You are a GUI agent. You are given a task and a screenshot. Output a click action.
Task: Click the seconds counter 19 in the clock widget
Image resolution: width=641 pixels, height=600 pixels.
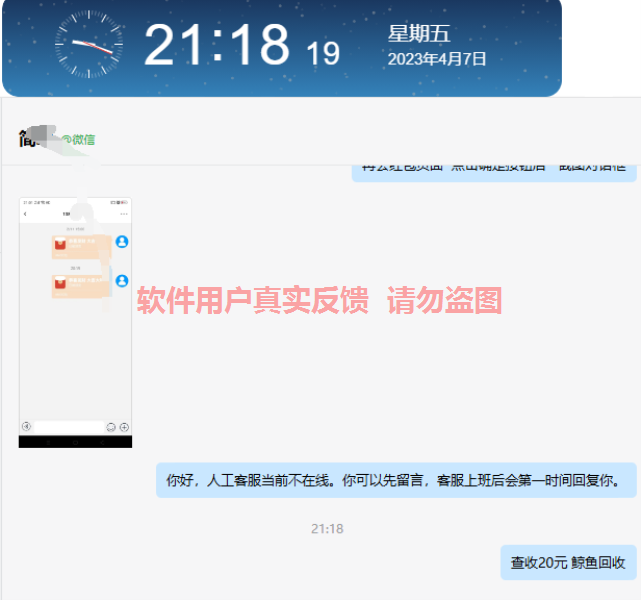click(323, 54)
